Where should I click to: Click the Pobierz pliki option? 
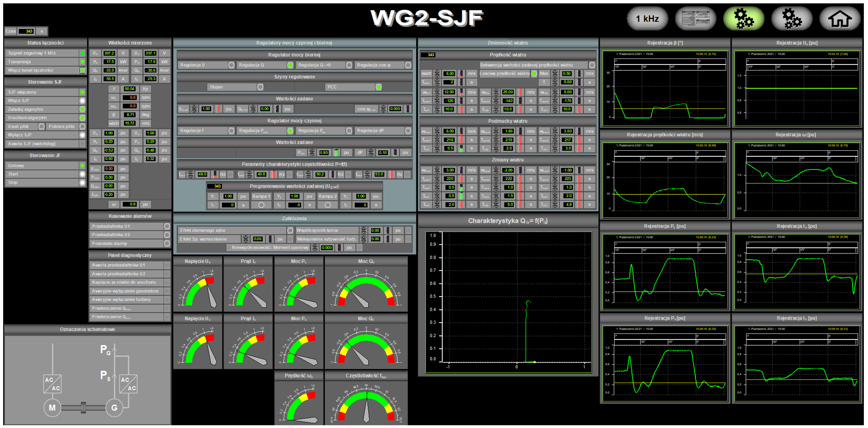click(x=82, y=126)
